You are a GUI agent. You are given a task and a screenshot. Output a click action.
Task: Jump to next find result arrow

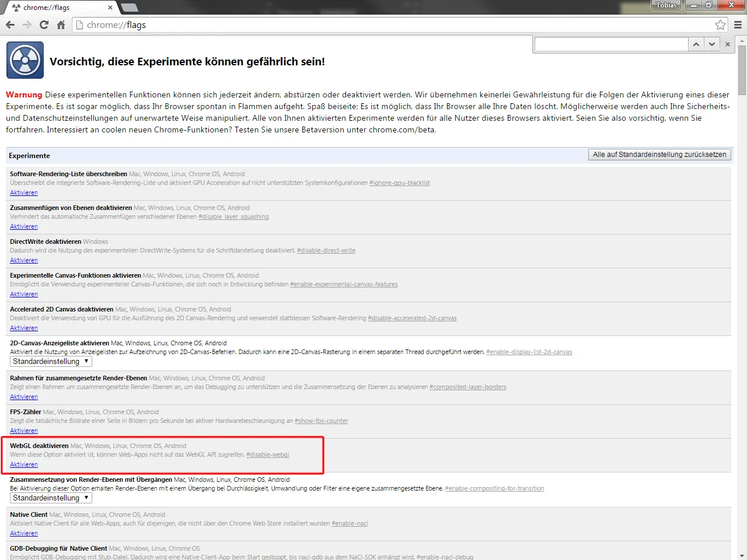coord(711,44)
